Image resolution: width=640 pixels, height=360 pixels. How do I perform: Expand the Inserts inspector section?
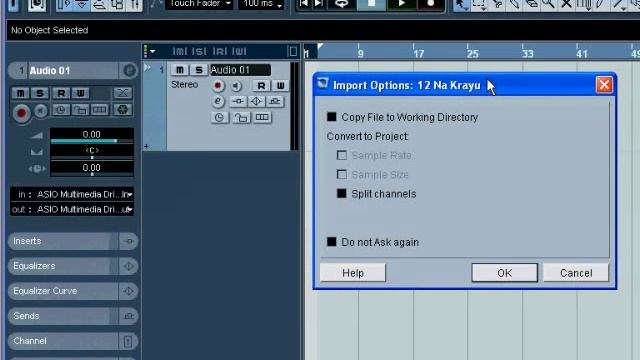[x=62, y=241]
